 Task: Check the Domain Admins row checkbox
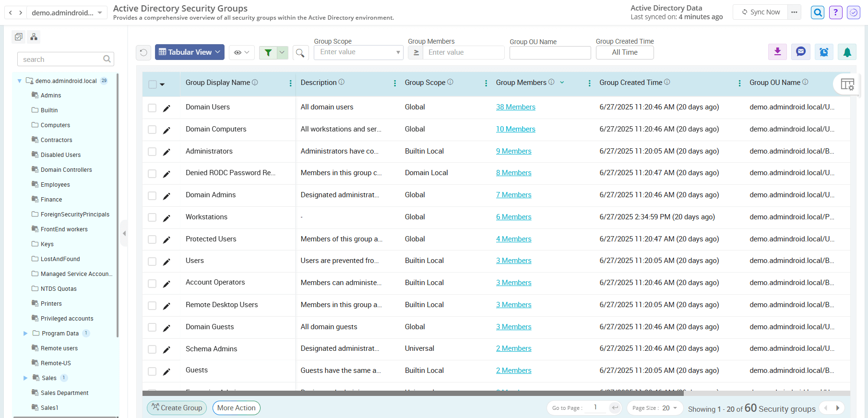152,196
